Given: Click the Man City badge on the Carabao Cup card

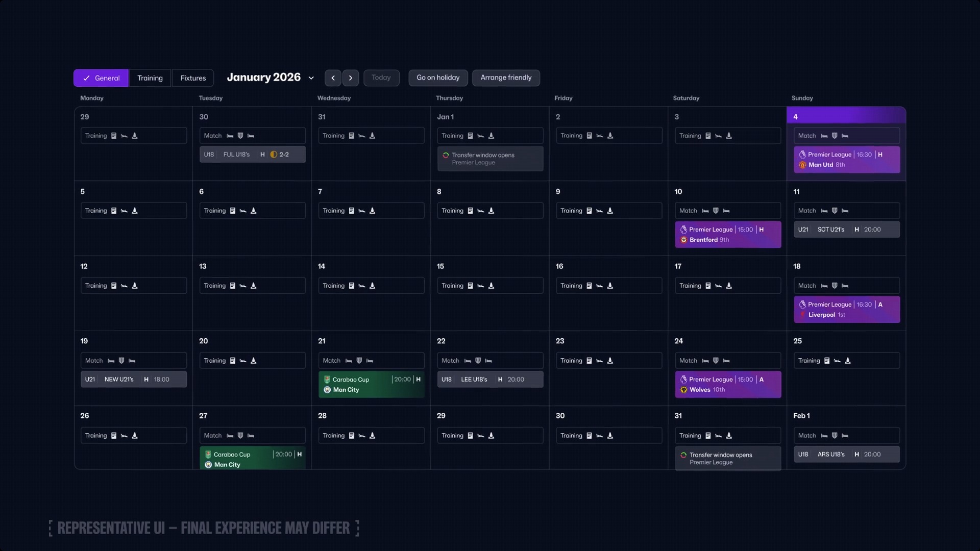Looking at the screenshot, I should [327, 389].
